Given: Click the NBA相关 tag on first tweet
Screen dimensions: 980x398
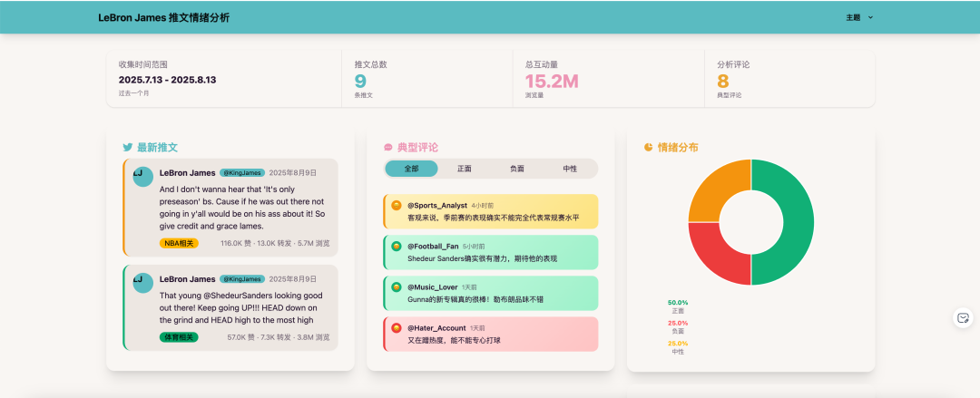Looking at the screenshot, I should (179, 243).
